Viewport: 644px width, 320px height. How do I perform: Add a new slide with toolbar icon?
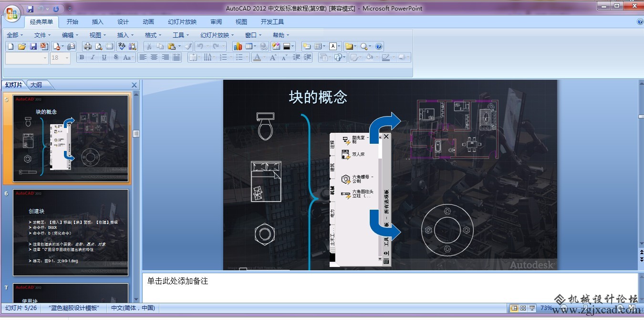(x=306, y=46)
